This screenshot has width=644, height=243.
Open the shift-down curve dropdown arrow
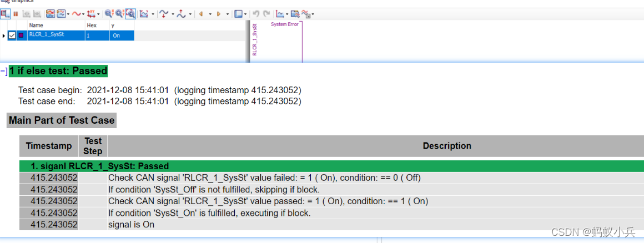coord(173,14)
